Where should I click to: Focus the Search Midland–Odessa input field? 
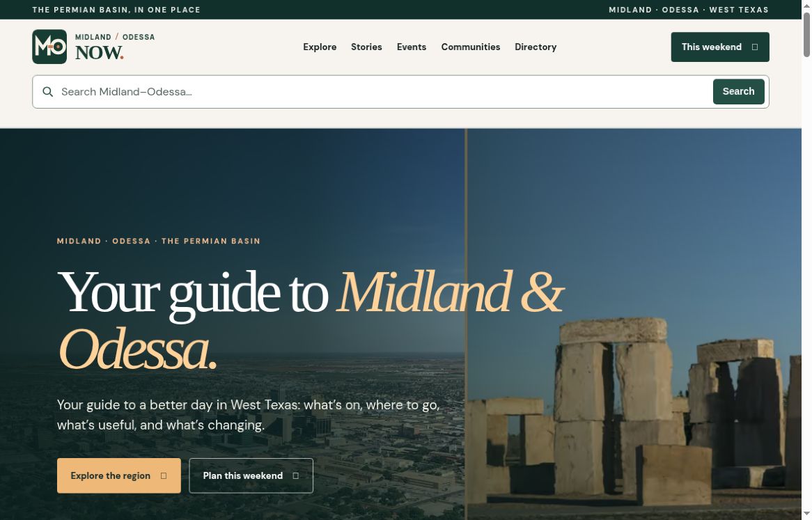click(x=383, y=92)
